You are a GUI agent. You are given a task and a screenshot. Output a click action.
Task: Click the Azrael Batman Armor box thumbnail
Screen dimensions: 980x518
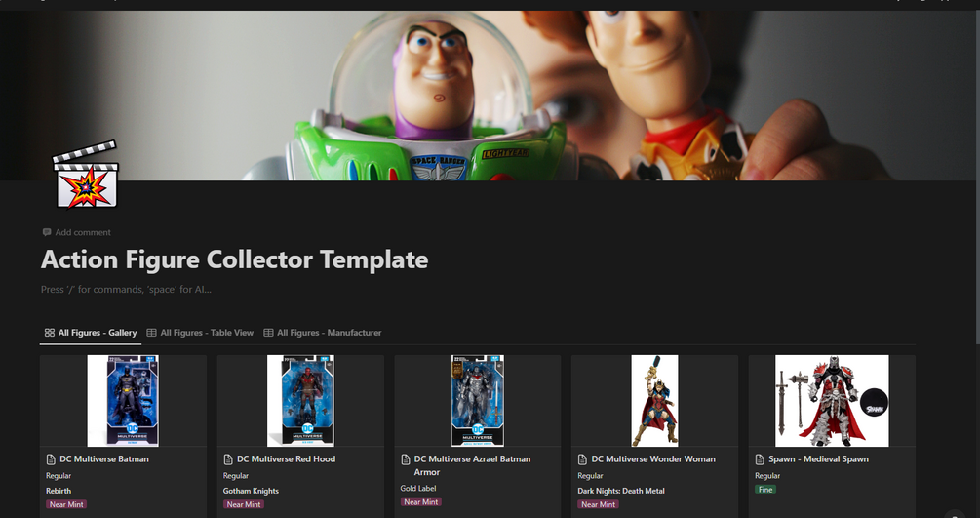[478, 401]
